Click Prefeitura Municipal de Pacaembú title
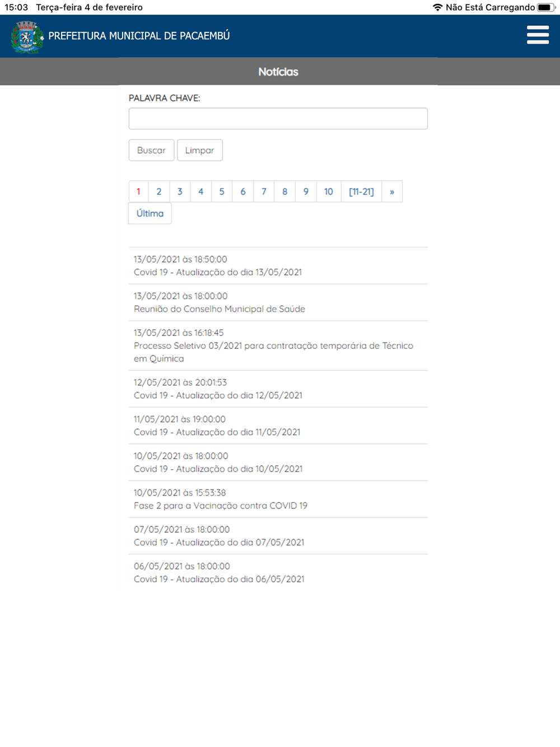Screen dimensions: 560x747 click(139, 36)
